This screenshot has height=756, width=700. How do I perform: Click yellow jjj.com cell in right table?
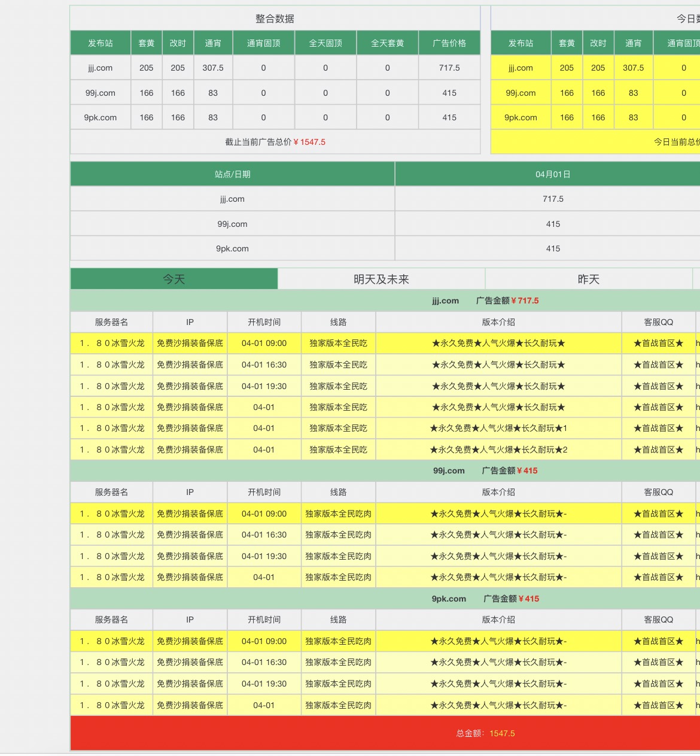click(521, 68)
